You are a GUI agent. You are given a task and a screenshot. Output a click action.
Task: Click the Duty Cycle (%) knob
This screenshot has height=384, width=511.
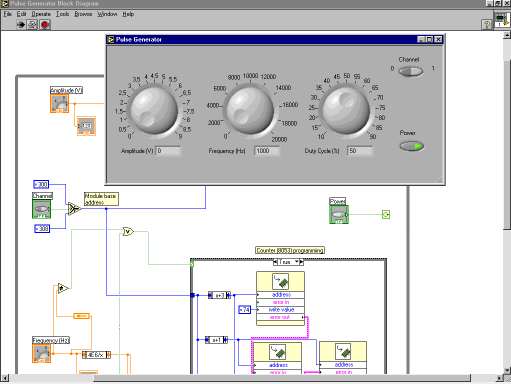tap(346, 110)
